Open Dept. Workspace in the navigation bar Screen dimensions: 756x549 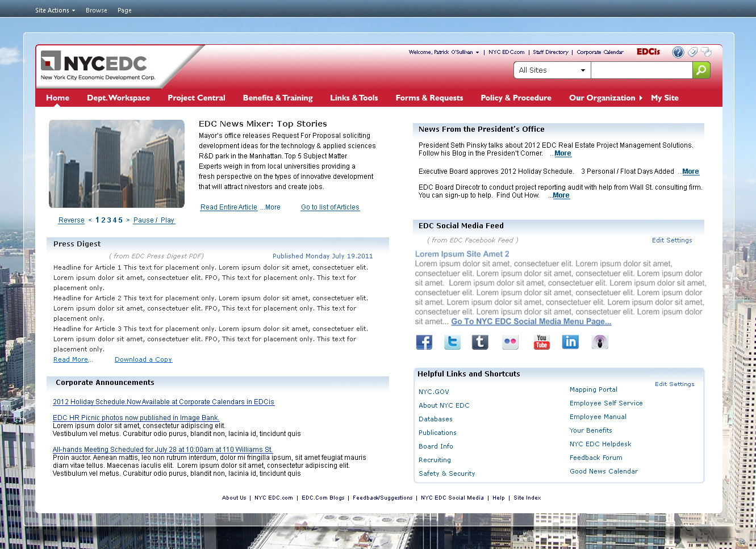point(118,98)
